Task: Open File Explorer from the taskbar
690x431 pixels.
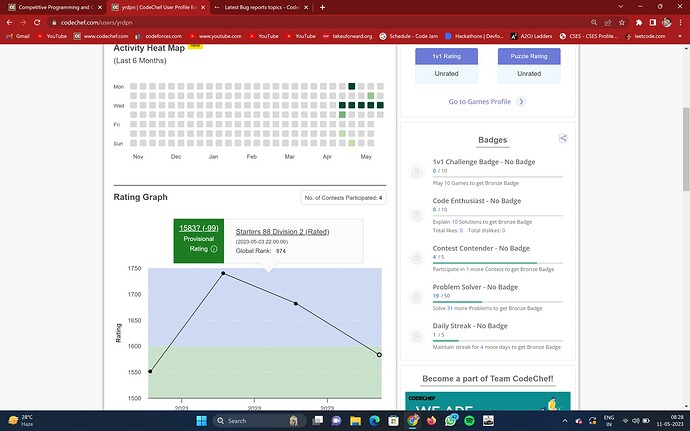Action: coord(356,421)
